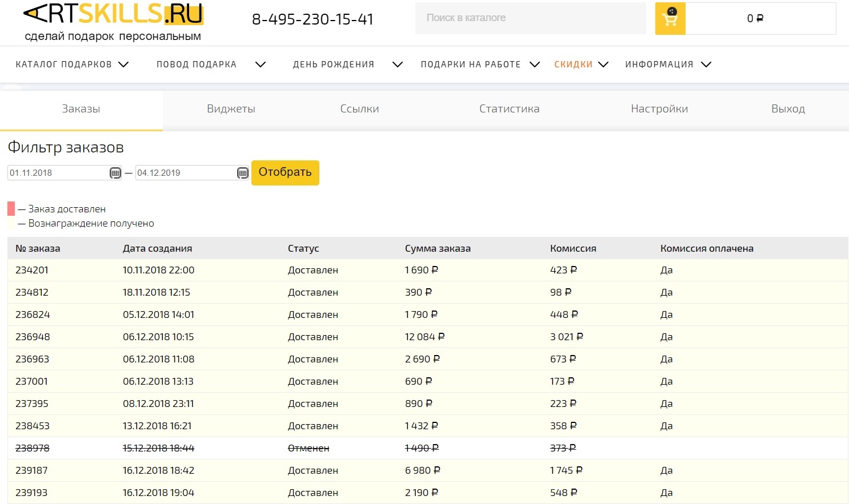Image resolution: width=849 pixels, height=504 pixels.
Task: Select cancelled order number 238978
Action: 33,448
